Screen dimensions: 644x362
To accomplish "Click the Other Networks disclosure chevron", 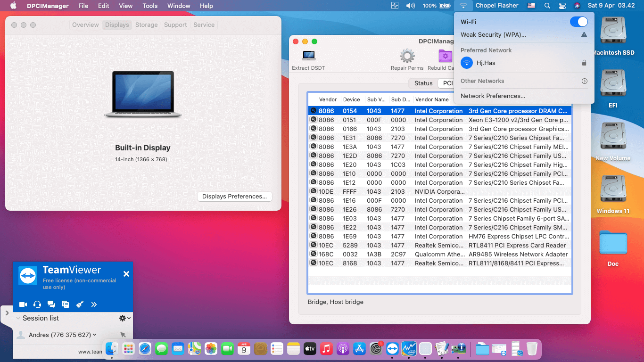I will click(x=585, y=81).
